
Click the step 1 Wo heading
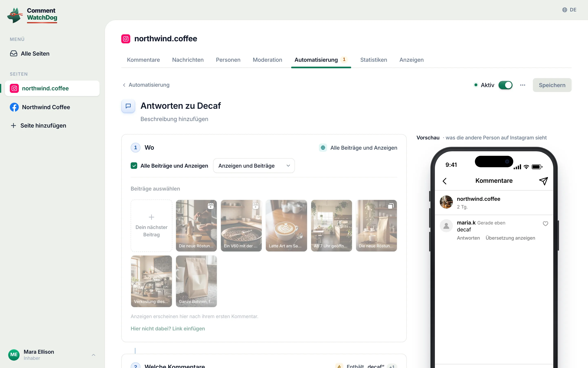coord(149,148)
